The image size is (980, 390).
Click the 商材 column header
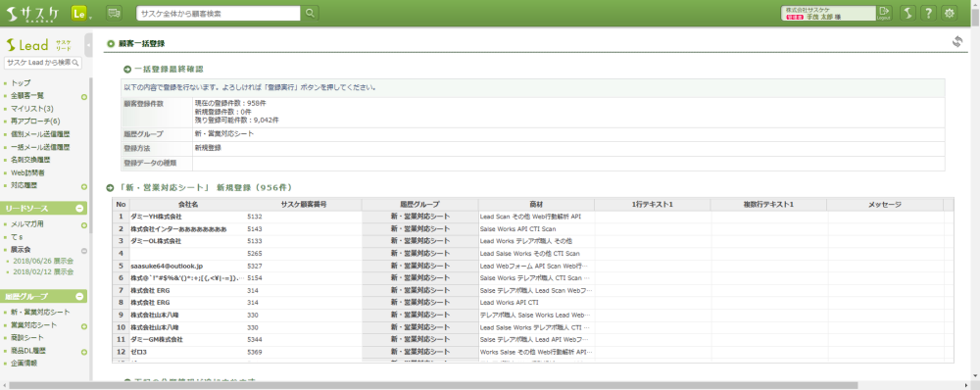[536, 205]
